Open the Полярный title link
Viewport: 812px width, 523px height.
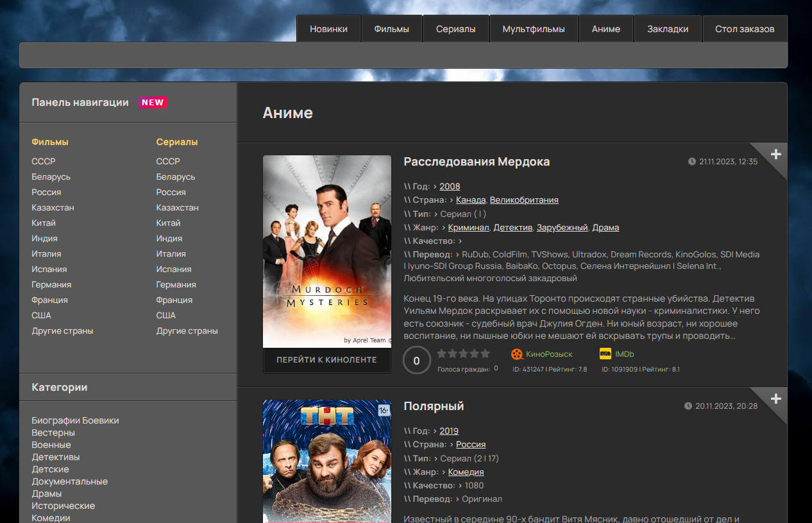[x=434, y=406]
